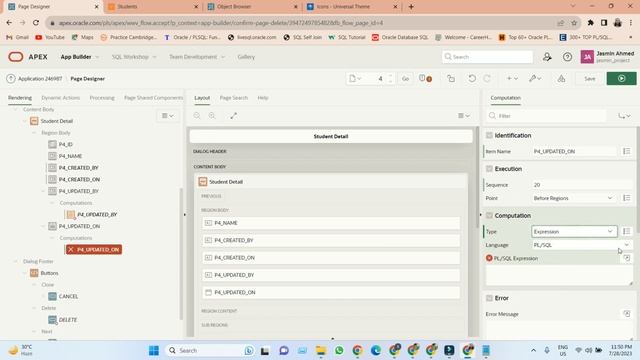Select the P4_UPDATED_BY computation node
This screenshot has height=360, width=640.
coord(92,214)
